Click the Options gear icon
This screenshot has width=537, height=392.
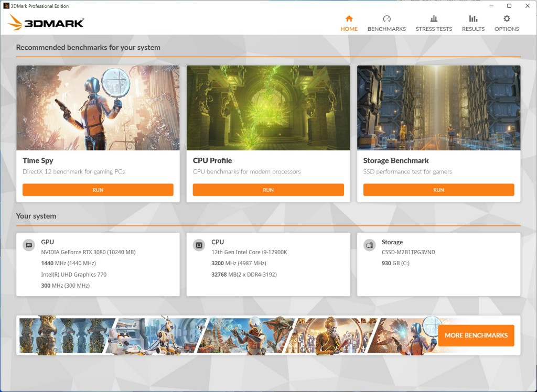coord(507,18)
